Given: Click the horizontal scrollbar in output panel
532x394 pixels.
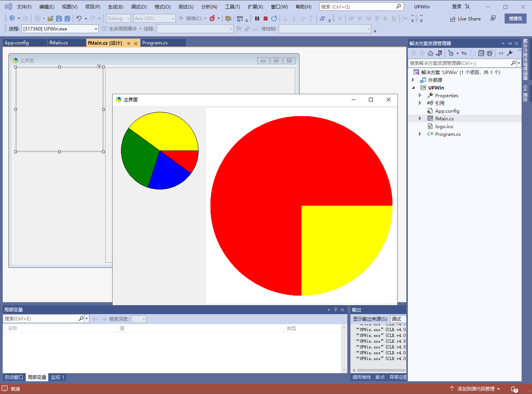Looking at the screenshot, I should [x=381, y=370].
